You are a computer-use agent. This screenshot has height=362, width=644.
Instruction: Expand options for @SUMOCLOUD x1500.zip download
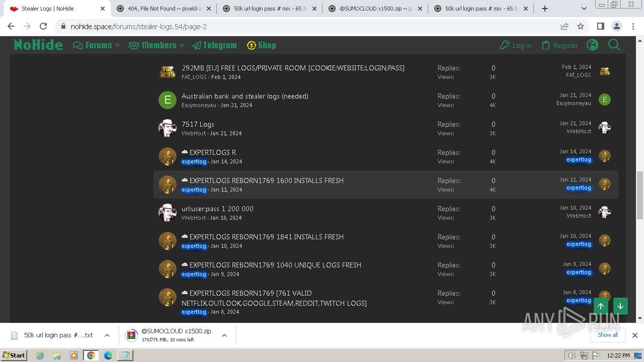224,335
